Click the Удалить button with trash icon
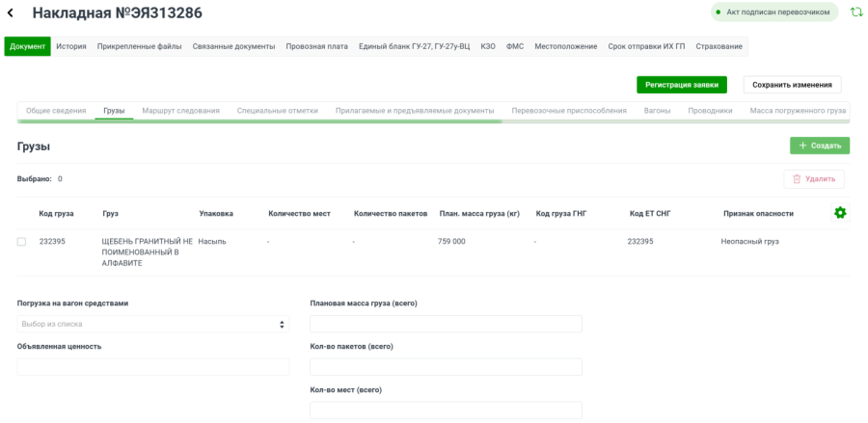 [x=814, y=179]
